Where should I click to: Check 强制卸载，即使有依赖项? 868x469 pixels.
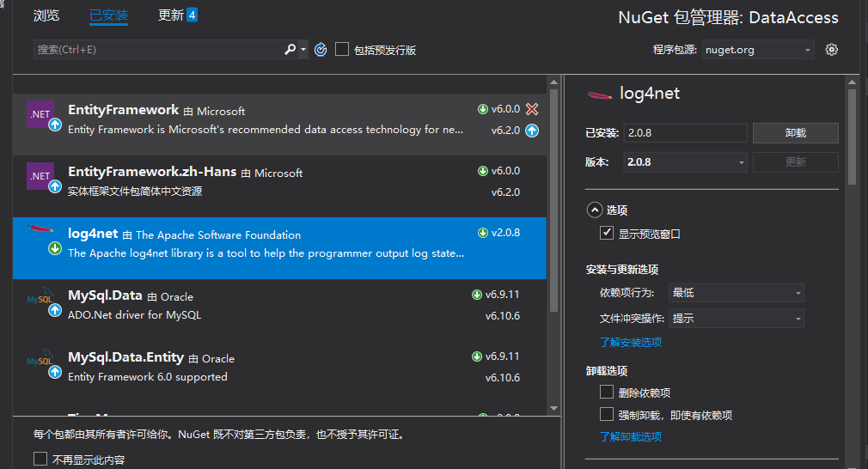click(607, 414)
